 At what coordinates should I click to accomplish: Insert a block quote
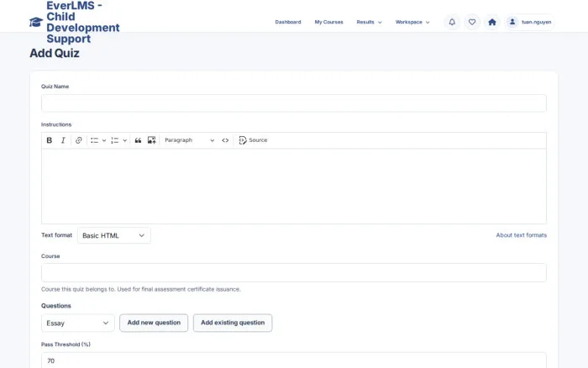click(x=138, y=140)
